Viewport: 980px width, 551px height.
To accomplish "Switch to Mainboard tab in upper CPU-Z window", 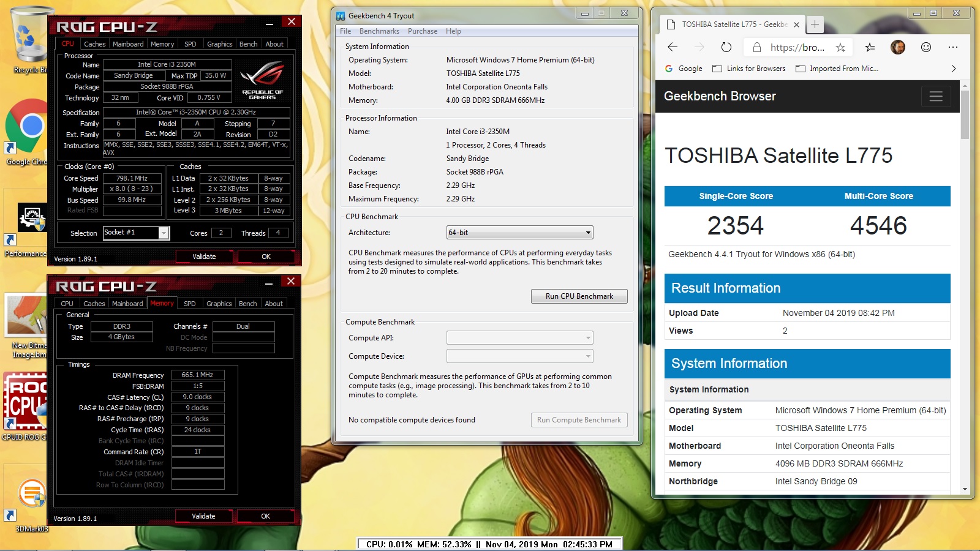I will (x=128, y=44).
